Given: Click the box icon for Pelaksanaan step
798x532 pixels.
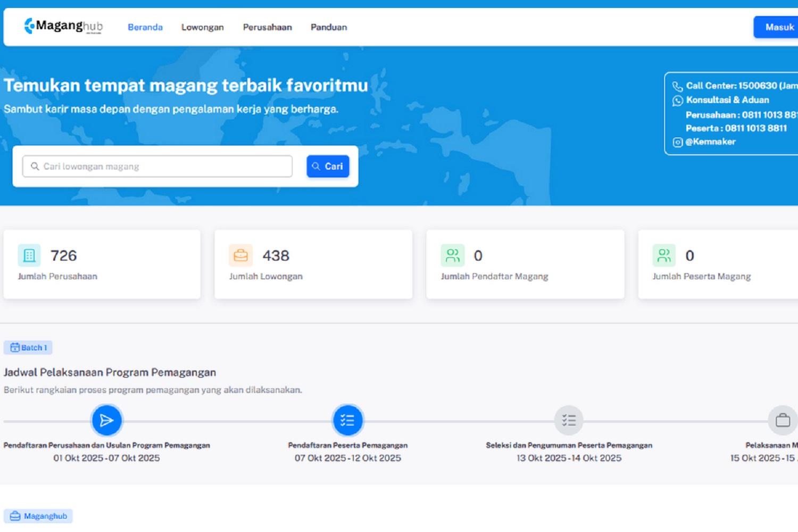Looking at the screenshot, I should 782,420.
